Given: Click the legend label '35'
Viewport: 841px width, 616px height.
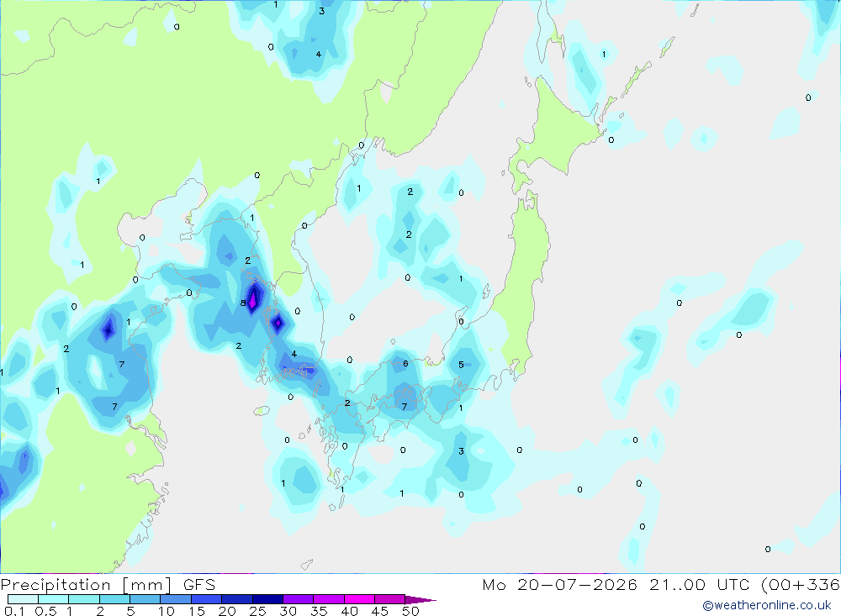Looking at the screenshot, I should pos(319,611).
